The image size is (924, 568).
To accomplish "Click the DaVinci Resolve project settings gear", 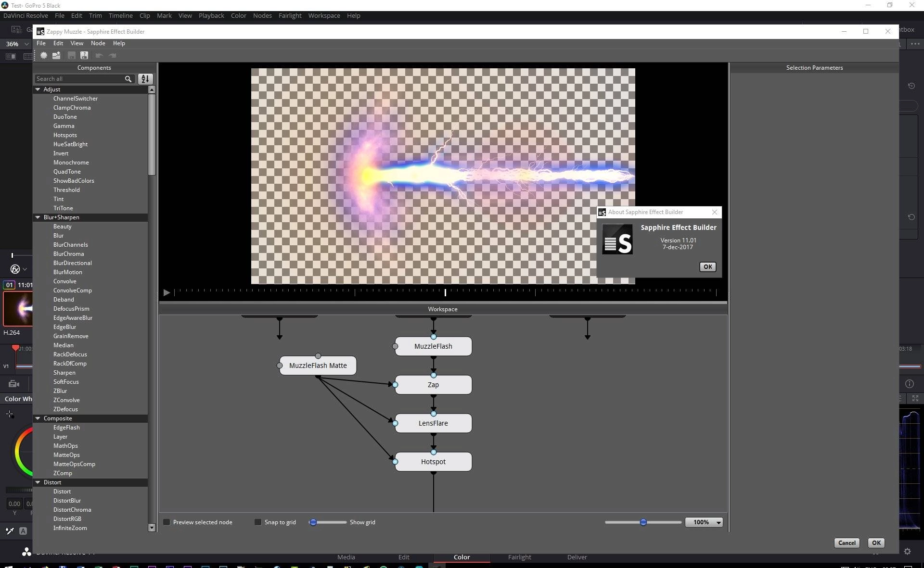I will click(908, 552).
